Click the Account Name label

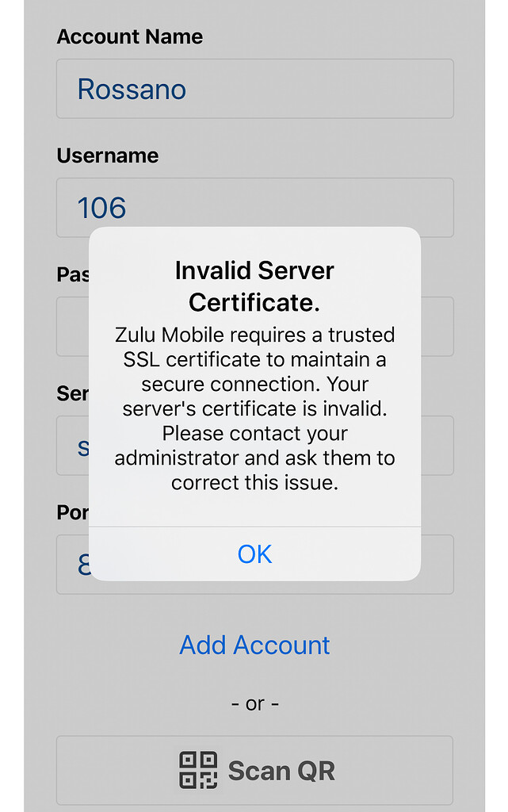click(x=130, y=36)
